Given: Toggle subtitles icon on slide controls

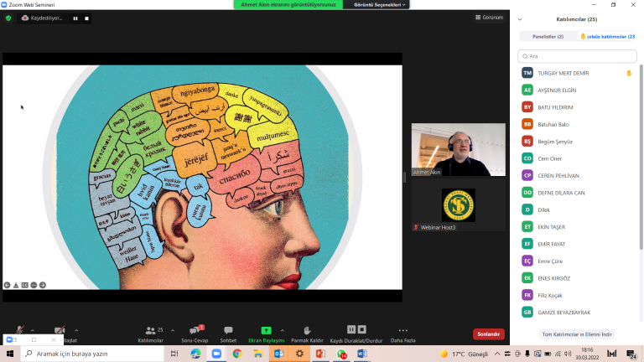Looking at the screenshot, I should [24, 285].
